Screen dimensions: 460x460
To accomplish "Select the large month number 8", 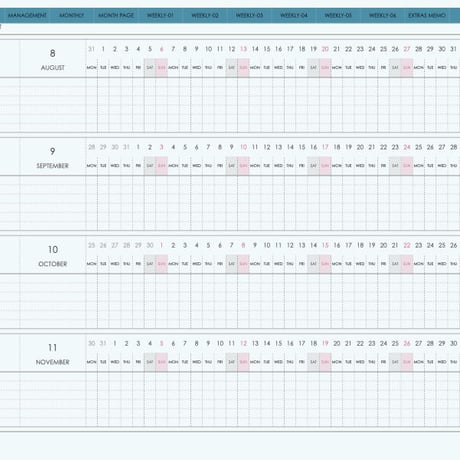I will click(x=53, y=53).
